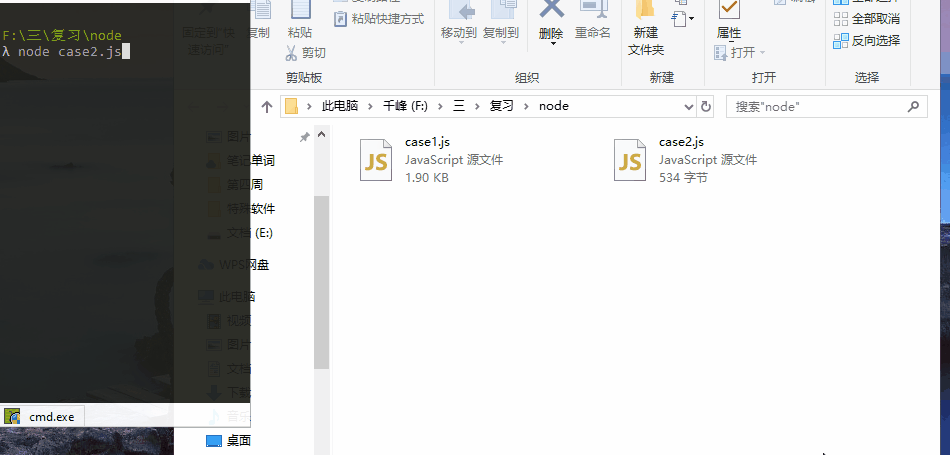This screenshot has width=950, height=455.
Task: Click the scissors Cut (剪切) icon
Action: coord(291,53)
